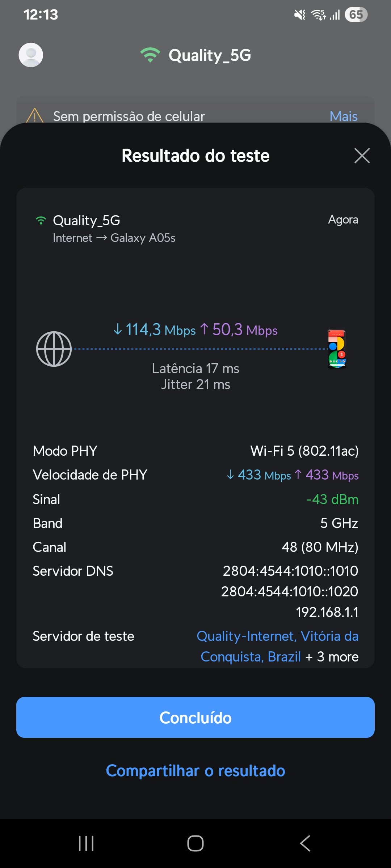Tap the -43 dBm signal value
This screenshot has height=868, width=391.
coord(332,499)
